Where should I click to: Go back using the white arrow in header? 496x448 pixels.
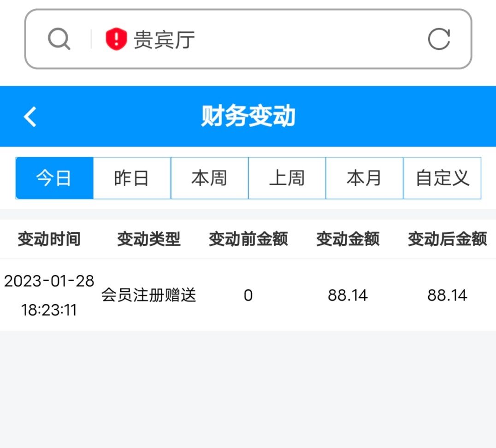point(30,116)
